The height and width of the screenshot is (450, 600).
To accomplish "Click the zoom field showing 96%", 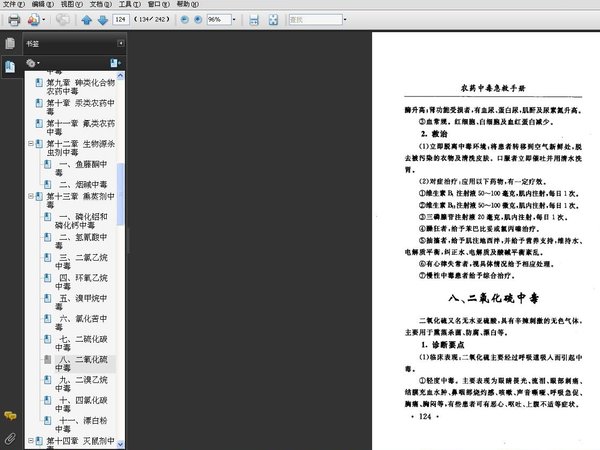I will click(x=219, y=20).
